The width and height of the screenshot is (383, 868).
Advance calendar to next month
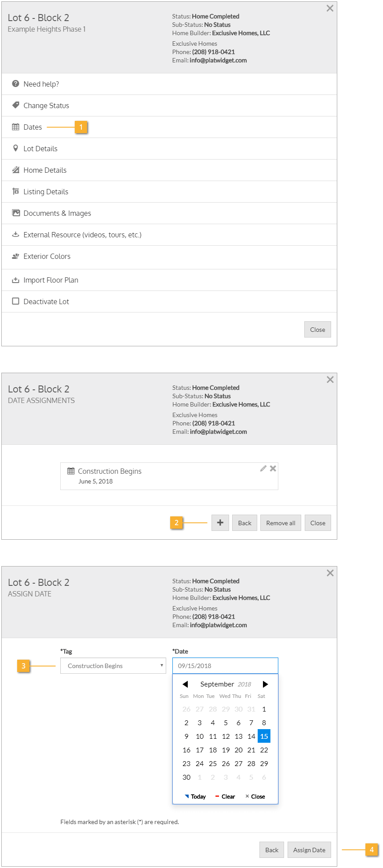coord(265,684)
